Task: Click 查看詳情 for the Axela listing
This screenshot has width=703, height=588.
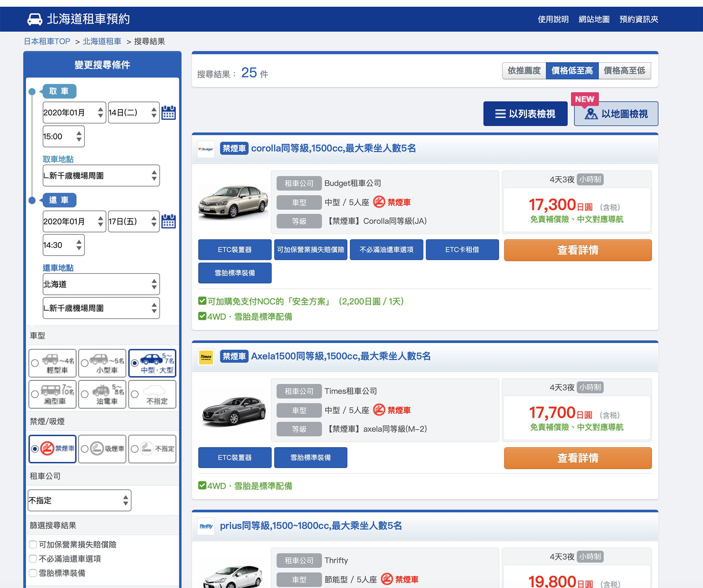Action: (578, 458)
